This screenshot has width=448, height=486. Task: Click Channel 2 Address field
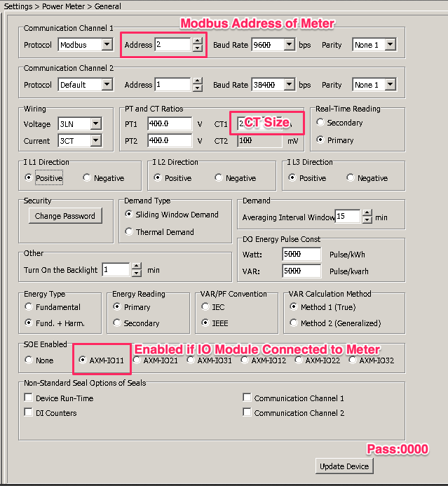[172, 84]
